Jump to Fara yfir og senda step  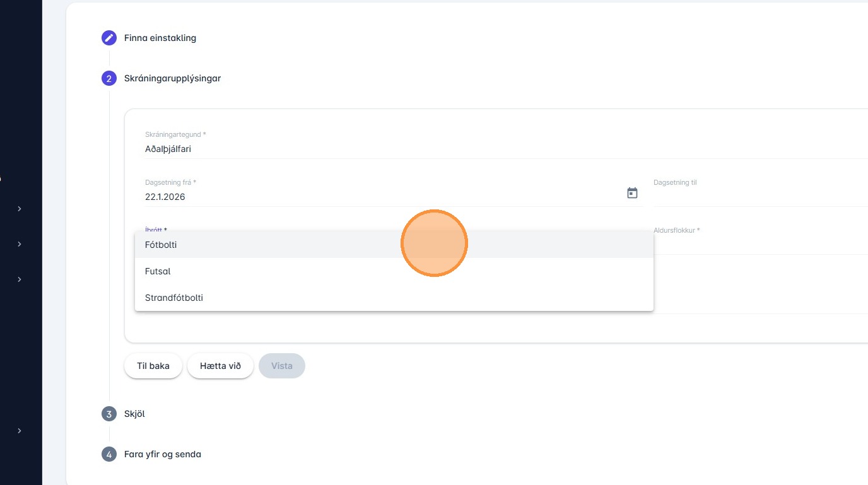[163, 454]
